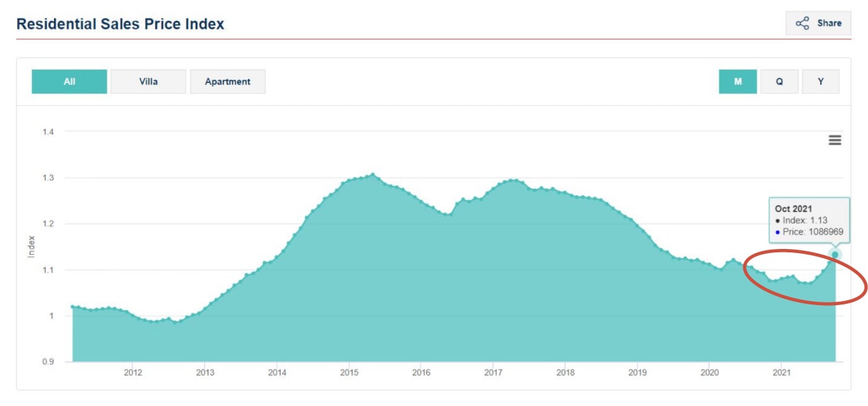Click the 2015 x-axis label
This screenshot has height=406, width=868.
(x=349, y=373)
